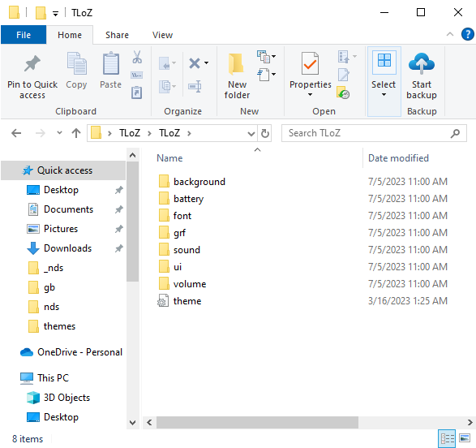Open the File menu
The width and height of the screenshot is (476, 448).
point(24,35)
